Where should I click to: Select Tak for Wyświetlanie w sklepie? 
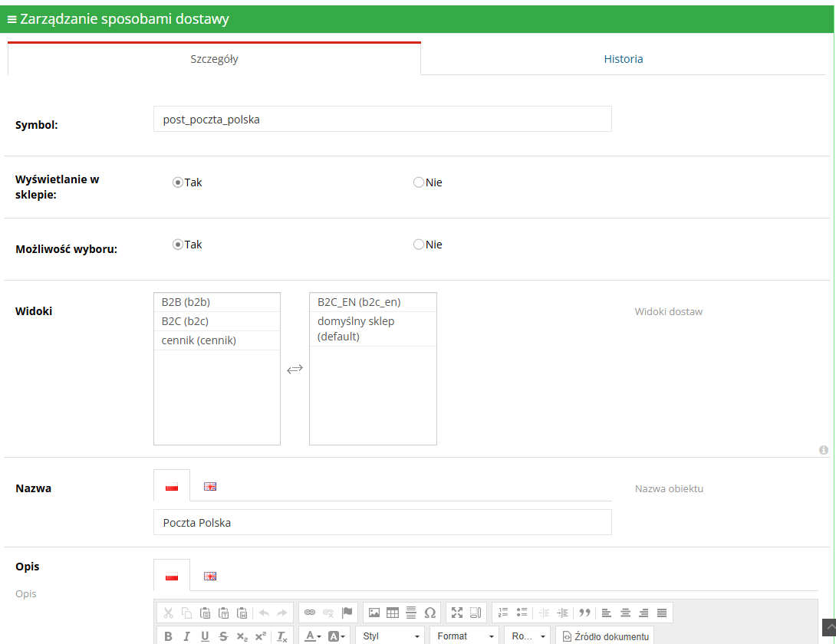[x=178, y=182]
